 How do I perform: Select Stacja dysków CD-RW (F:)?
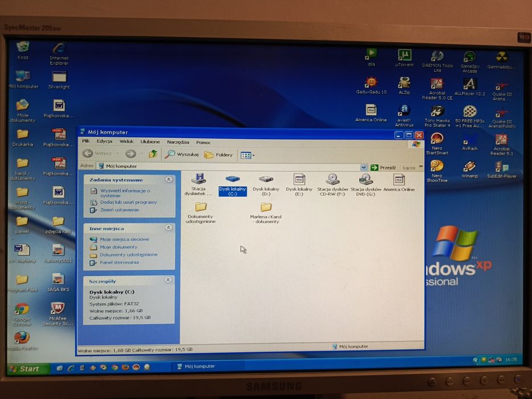click(x=332, y=185)
